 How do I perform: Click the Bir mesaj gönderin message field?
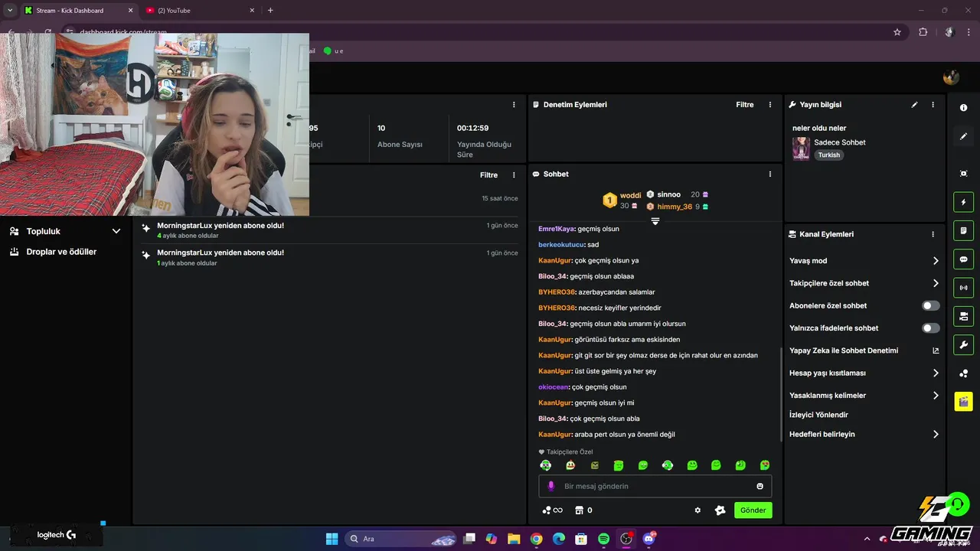pyautogui.click(x=655, y=486)
